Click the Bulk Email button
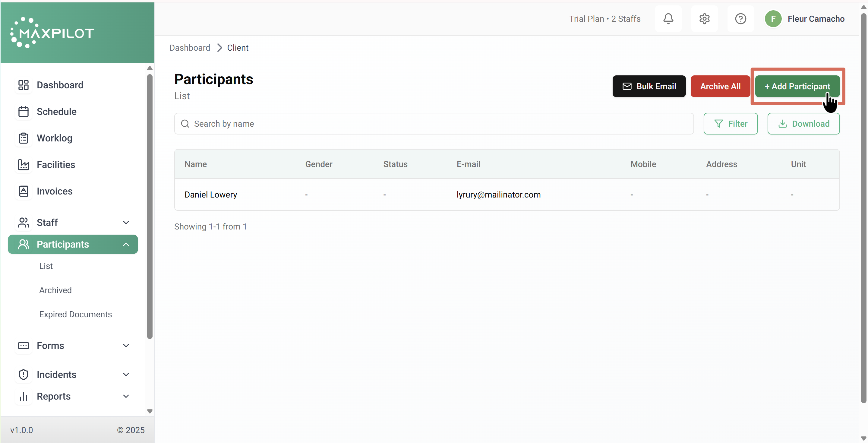868x443 pixels. tap(649, 86)
